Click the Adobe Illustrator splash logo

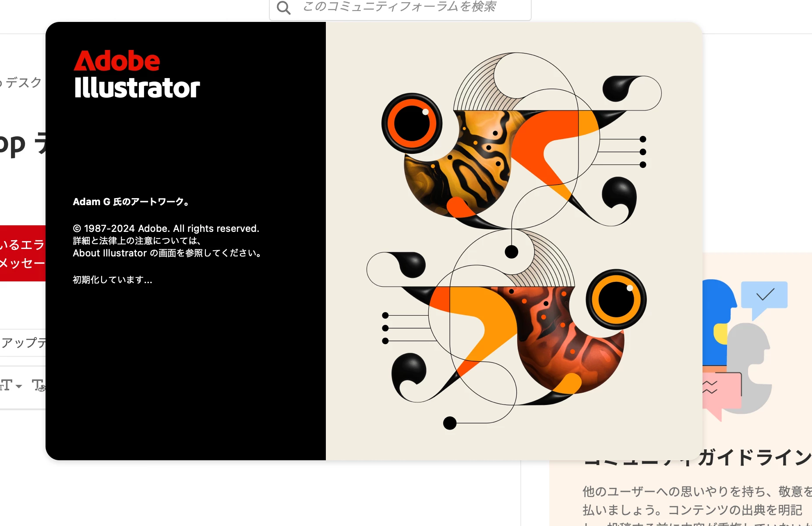point(137,74)
